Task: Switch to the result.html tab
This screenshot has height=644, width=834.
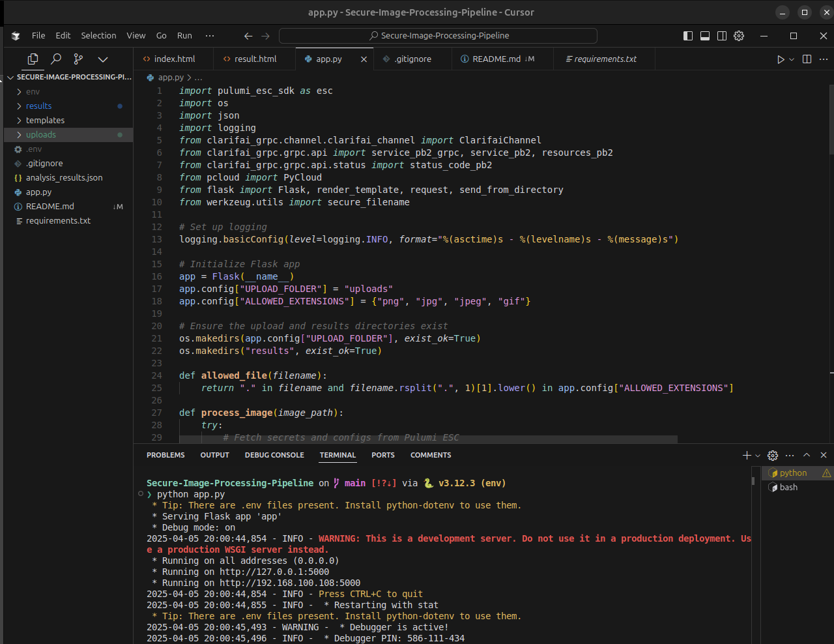Action: 255,59
